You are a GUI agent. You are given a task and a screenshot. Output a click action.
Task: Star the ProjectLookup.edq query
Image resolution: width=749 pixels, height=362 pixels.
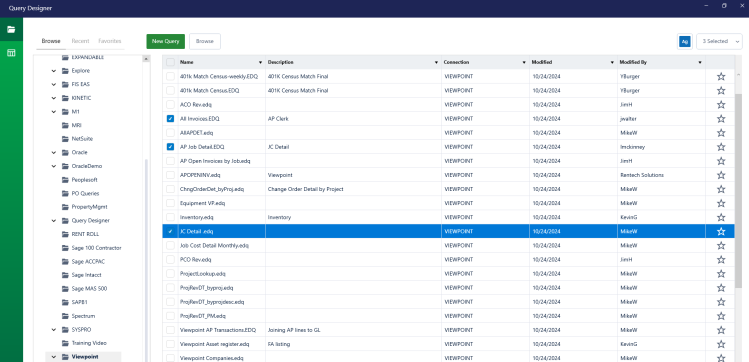click(721, 274)
